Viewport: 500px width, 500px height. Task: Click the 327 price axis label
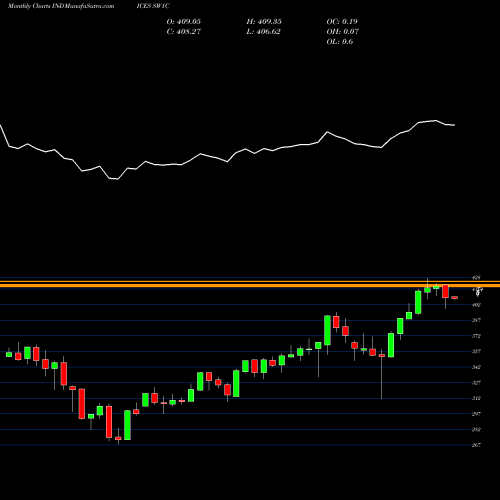(x=477, y=383)
